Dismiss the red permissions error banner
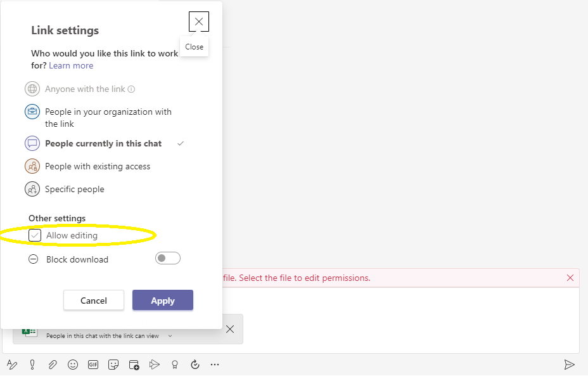The height and width of the screenshot is (376, 588). [x=570, y=277]
